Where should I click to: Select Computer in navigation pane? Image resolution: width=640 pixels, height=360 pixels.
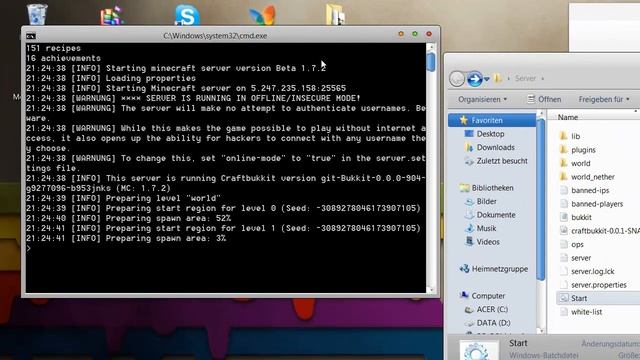(488, 296)
